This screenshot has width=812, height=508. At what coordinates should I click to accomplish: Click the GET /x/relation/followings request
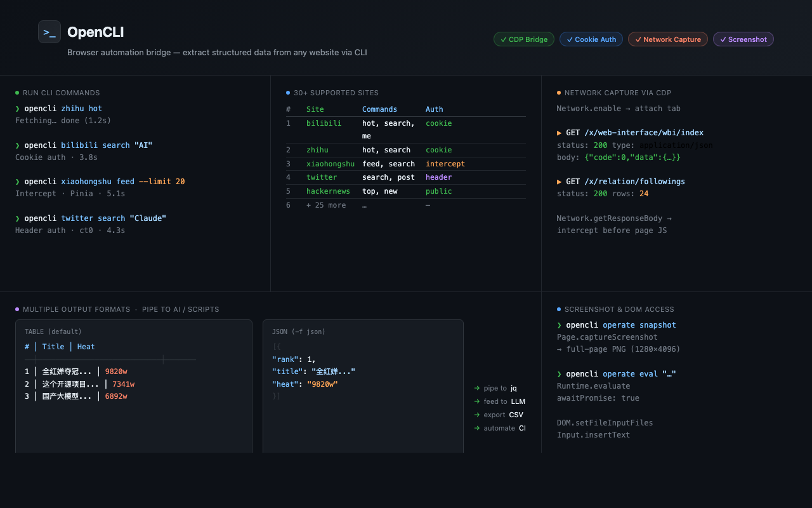pos(621,182)
